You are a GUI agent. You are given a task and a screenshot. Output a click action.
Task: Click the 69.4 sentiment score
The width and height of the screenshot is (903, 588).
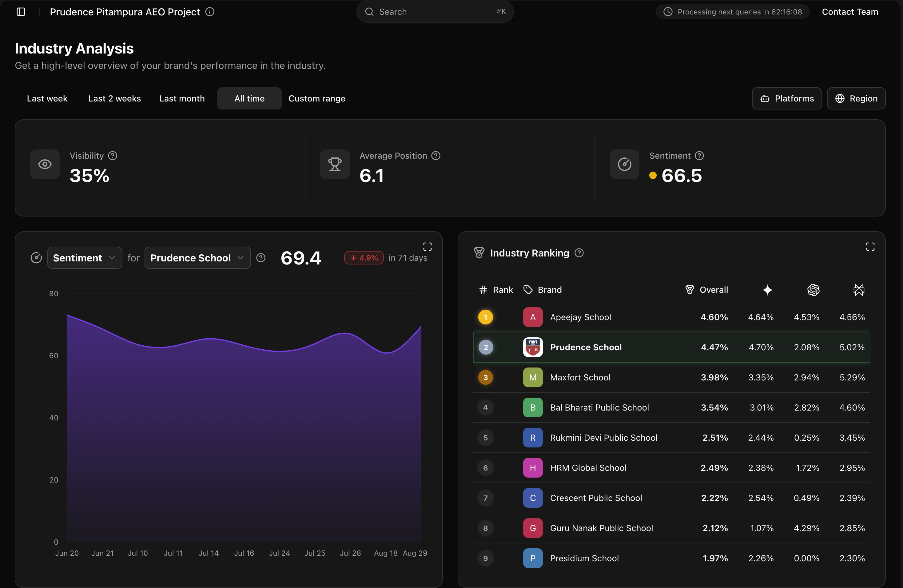point(301,258)
